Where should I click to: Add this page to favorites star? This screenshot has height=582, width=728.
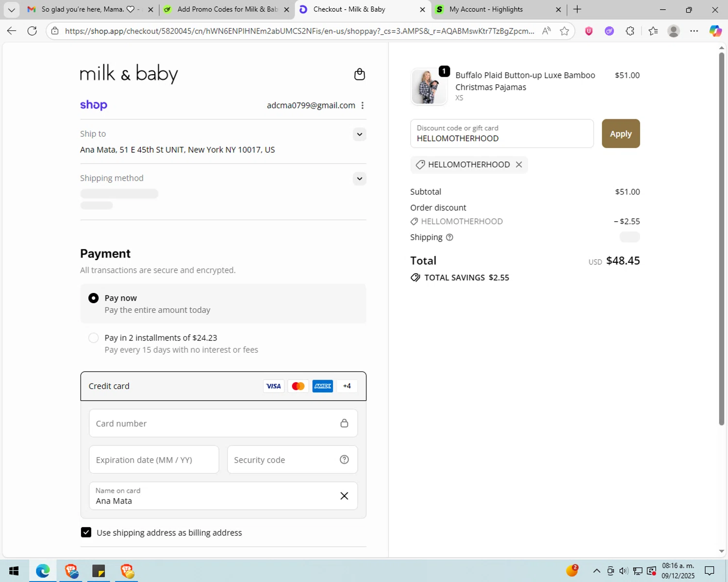pos(564,31)
